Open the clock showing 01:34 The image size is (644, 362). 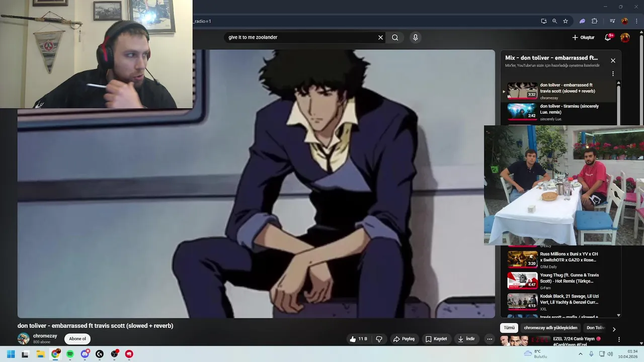(x=628, y=354)
